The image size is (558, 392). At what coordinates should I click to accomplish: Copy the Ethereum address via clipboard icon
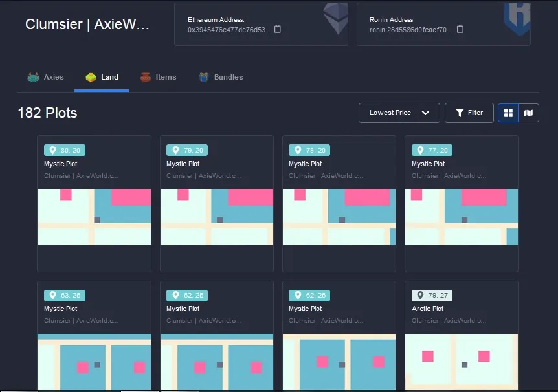pos(278,29)
